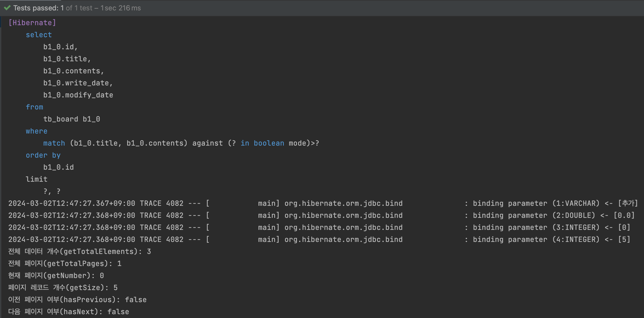The image size is (644, 318).
Task: Click the '?, ?' limit placeholders
Action: 52,191
